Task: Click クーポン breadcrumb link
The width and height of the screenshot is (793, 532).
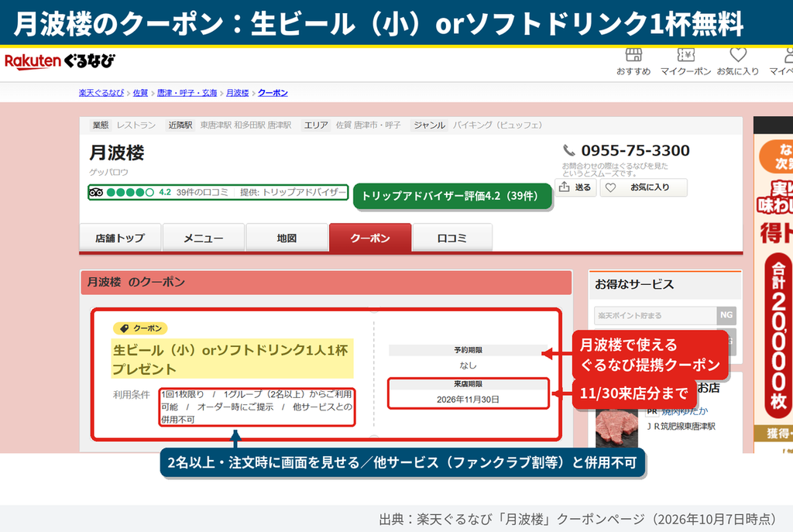Action: pyautogui.click(x=273, y=93)
